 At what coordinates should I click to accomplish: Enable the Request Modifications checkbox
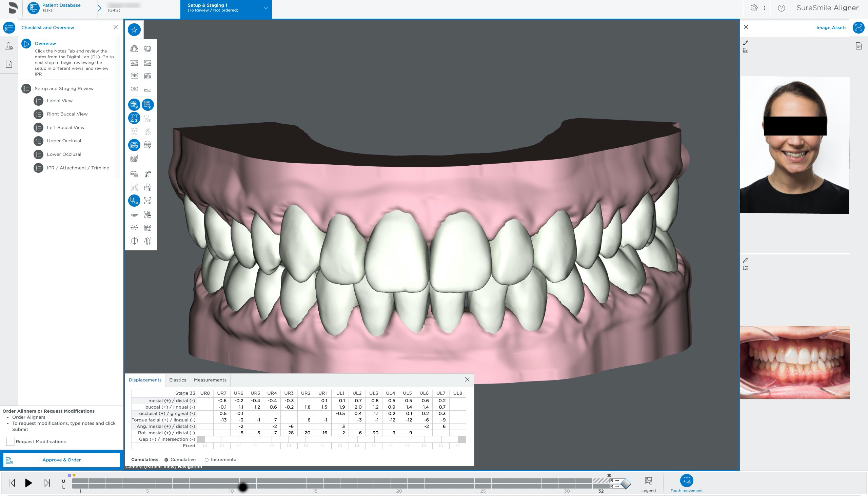[x=11, y=441]
